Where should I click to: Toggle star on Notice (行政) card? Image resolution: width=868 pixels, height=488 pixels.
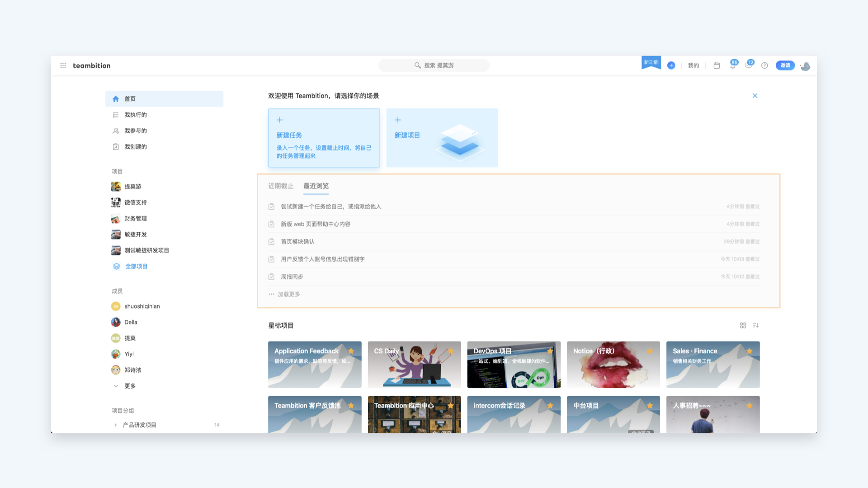(x=650, y=351)
